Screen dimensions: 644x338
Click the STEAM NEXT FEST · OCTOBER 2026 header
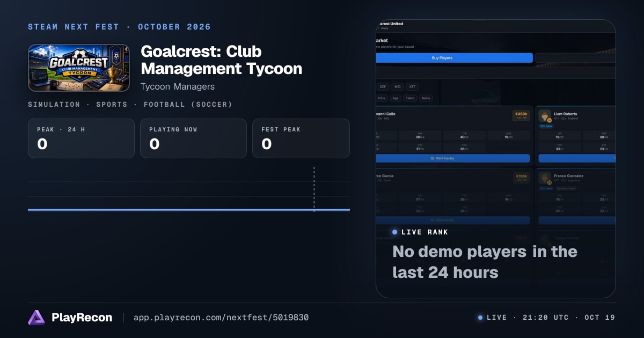click(x=119, y=27)
